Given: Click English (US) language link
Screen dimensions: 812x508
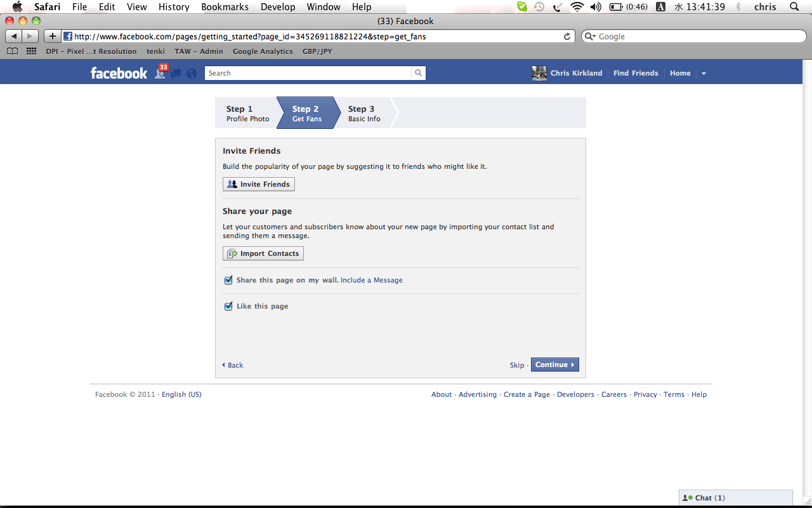Looking at the screenshot, I should click(181, 394).
